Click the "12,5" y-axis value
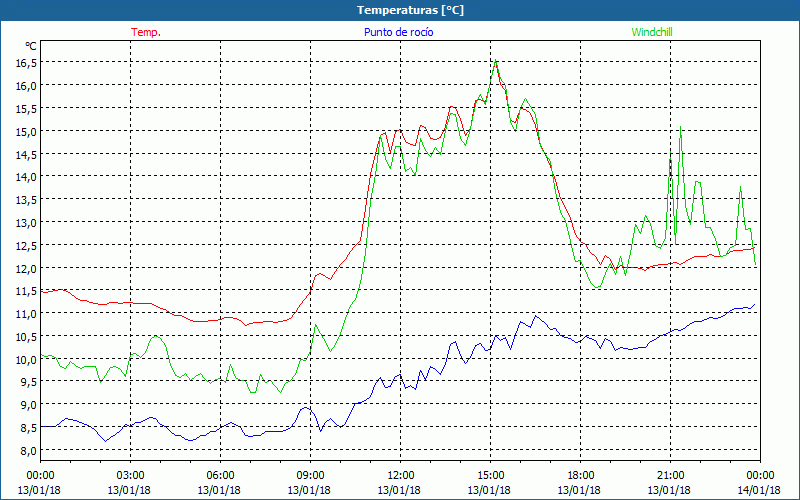The width and height of the screenshot is (800, 500). (x=27, y=246)
